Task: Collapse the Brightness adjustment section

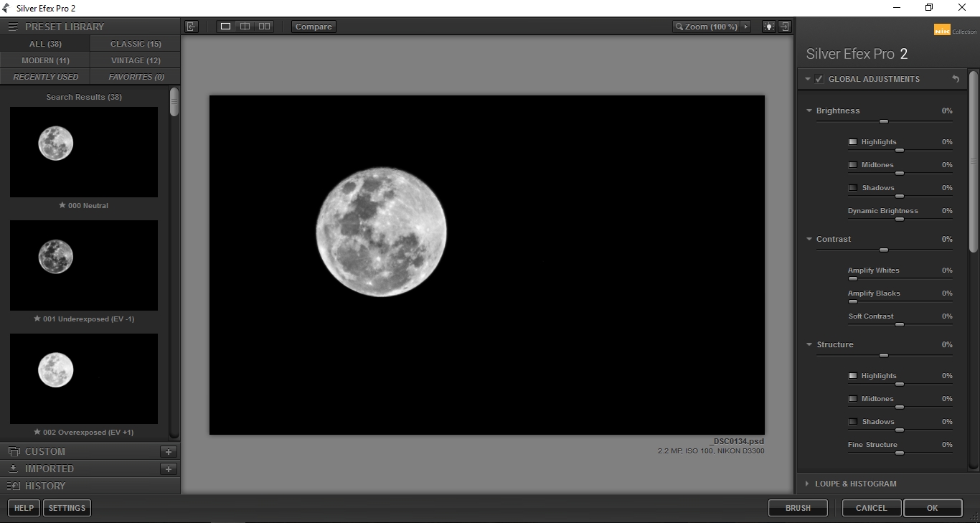Action: click(x=809, y=110)
